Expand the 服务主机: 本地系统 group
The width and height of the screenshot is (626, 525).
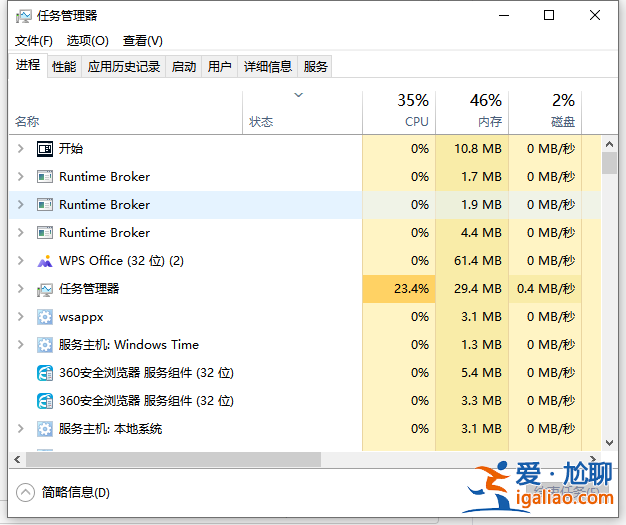[x=21, y=428]
